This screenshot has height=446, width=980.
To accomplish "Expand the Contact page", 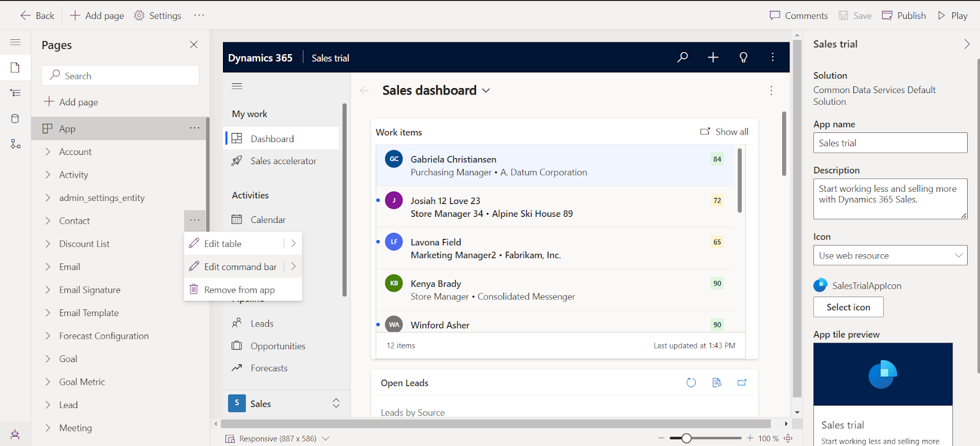I will click(48, 221).
